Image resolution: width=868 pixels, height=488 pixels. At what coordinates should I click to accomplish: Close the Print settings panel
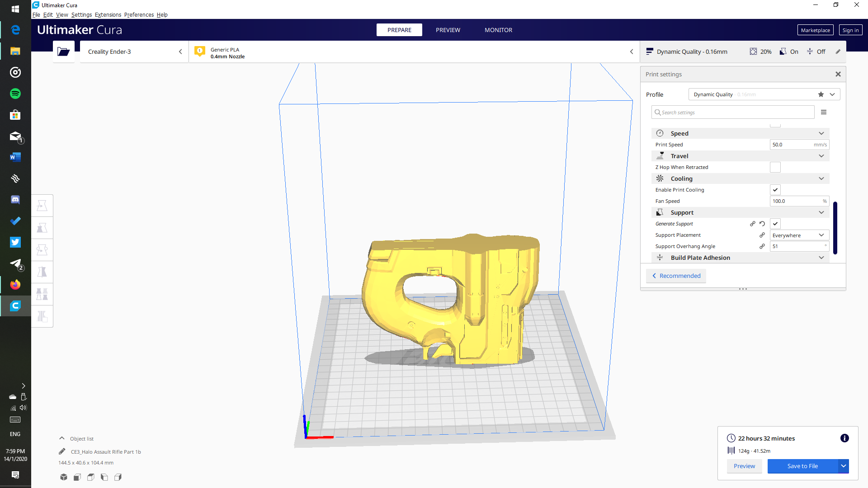[838, 74]
